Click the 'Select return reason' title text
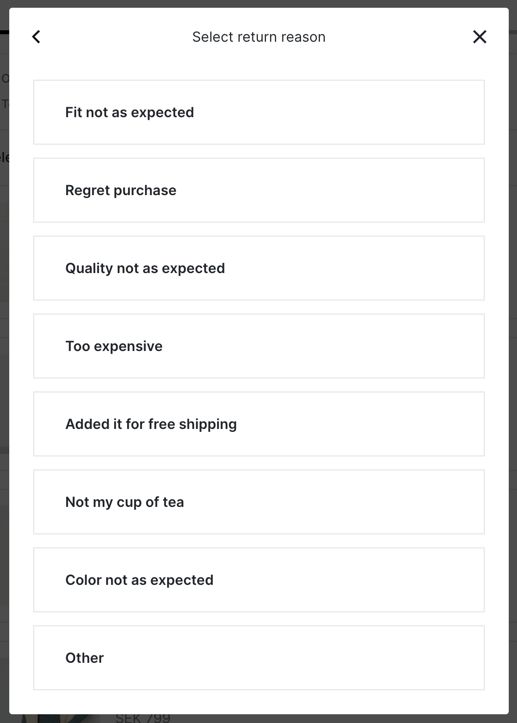Screen dimensions: 517x723 [x=259, y=37]
